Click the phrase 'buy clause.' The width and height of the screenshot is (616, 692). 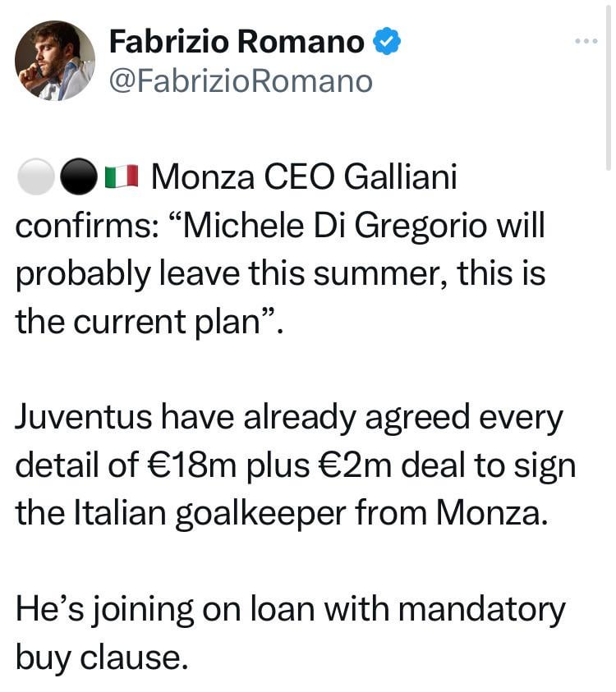[x=102, y=658]
